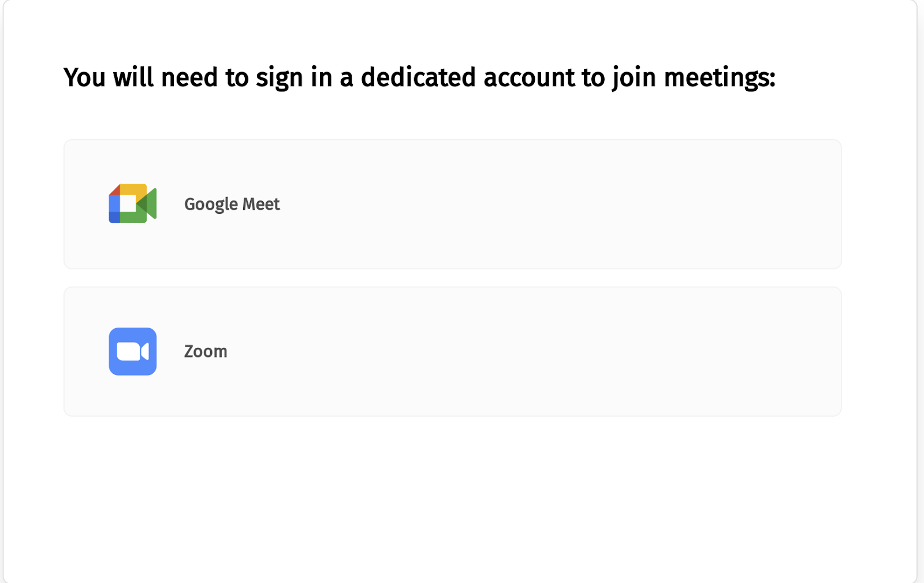Image resolution: width=924 pixels, height=583 pixels.
Task: Click the Google Meet logo icon
Action: (x=132, y=203)
